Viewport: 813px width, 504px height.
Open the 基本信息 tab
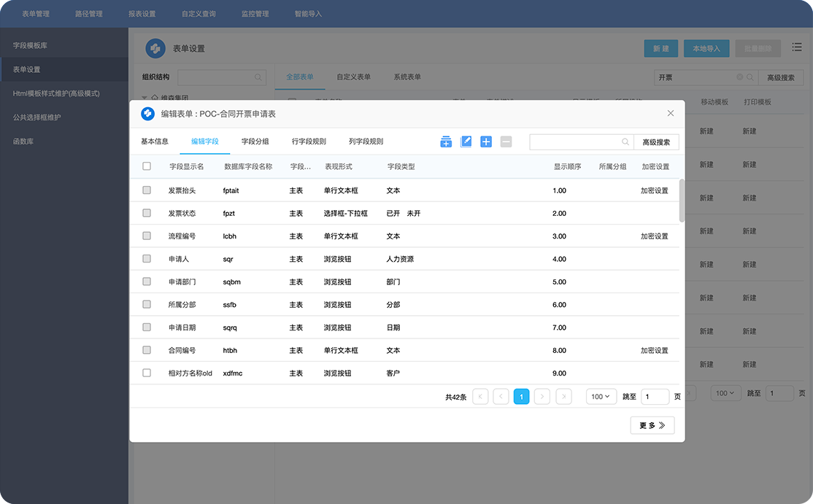pos(155,141)
